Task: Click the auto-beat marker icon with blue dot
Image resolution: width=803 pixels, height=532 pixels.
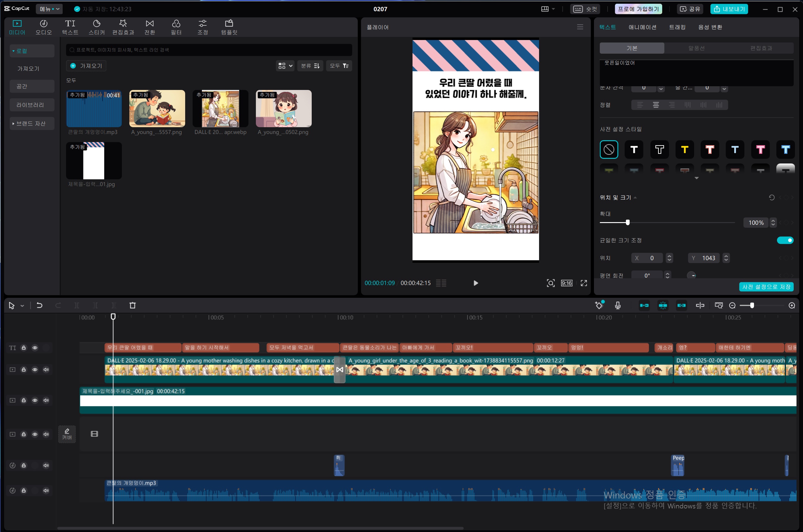Action: [600, 305]
